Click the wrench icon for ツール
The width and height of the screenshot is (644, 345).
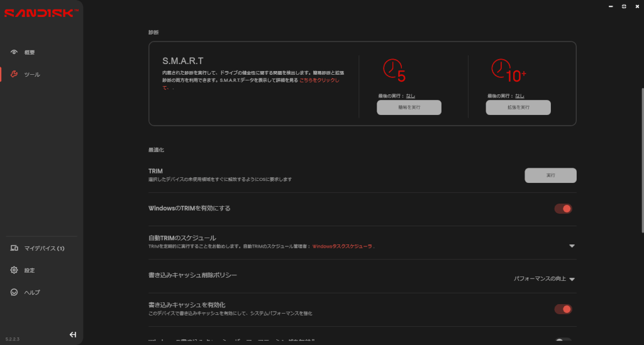[x=14, y=74]
